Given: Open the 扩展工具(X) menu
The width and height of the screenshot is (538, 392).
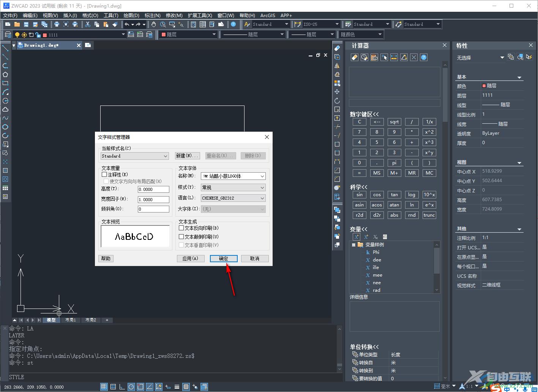Looking at the screenshot, I should point(200,16).
